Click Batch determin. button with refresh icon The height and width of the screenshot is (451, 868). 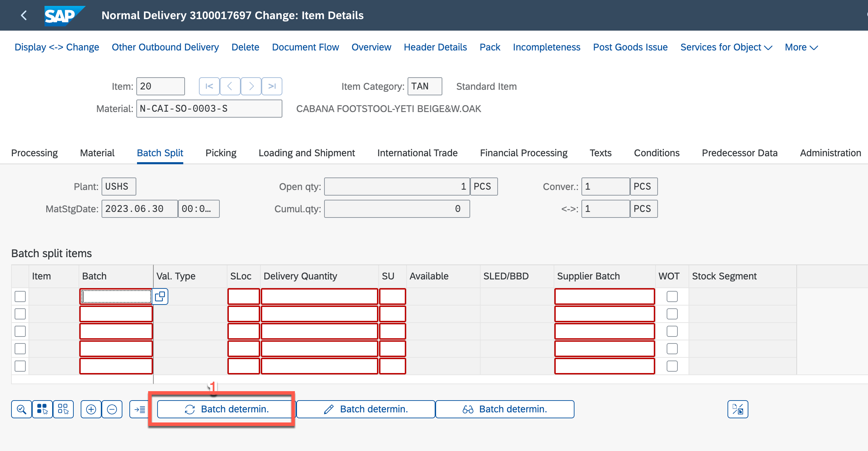225,409
